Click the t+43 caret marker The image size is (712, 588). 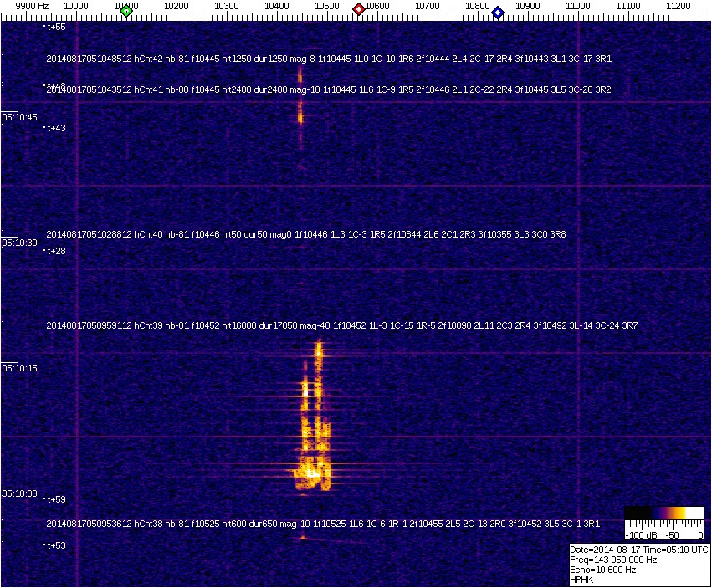click(55, 128)
